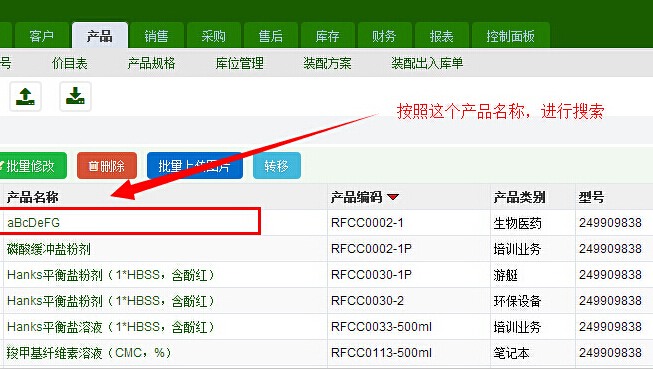Image resolution: width=653 pixels, height=369 pixels.
Task: Open the 产品规格 submenu item
Action: point(151,63)
